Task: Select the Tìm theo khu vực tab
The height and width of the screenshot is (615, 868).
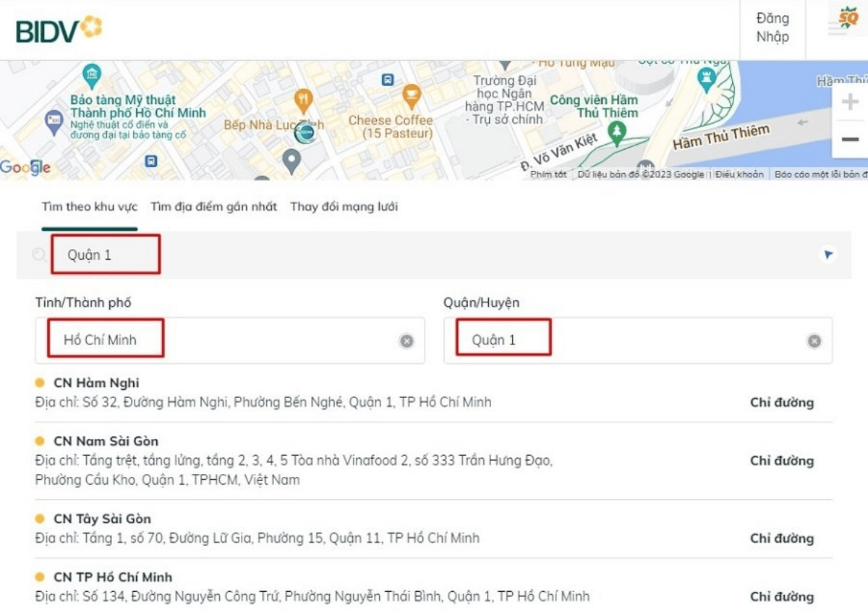Action: pos(89,207)
